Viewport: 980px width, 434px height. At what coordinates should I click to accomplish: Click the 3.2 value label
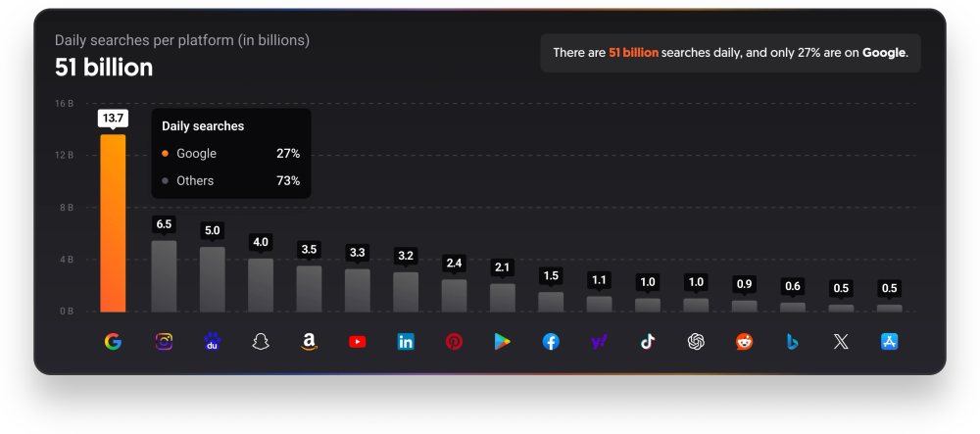[406, 256]
